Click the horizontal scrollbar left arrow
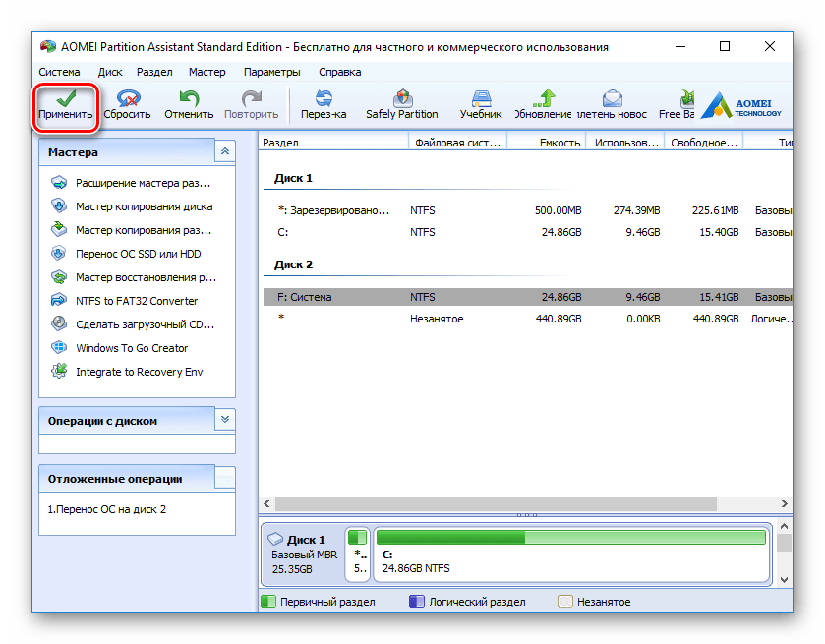 [266, 503]
